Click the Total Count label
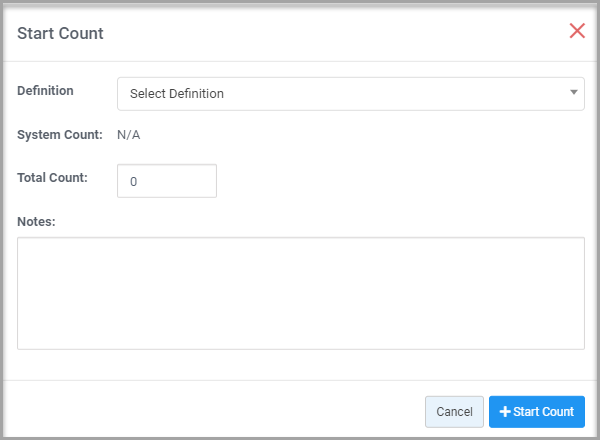Viewport: 600px width, 440px height. click(x=52, y=178)
